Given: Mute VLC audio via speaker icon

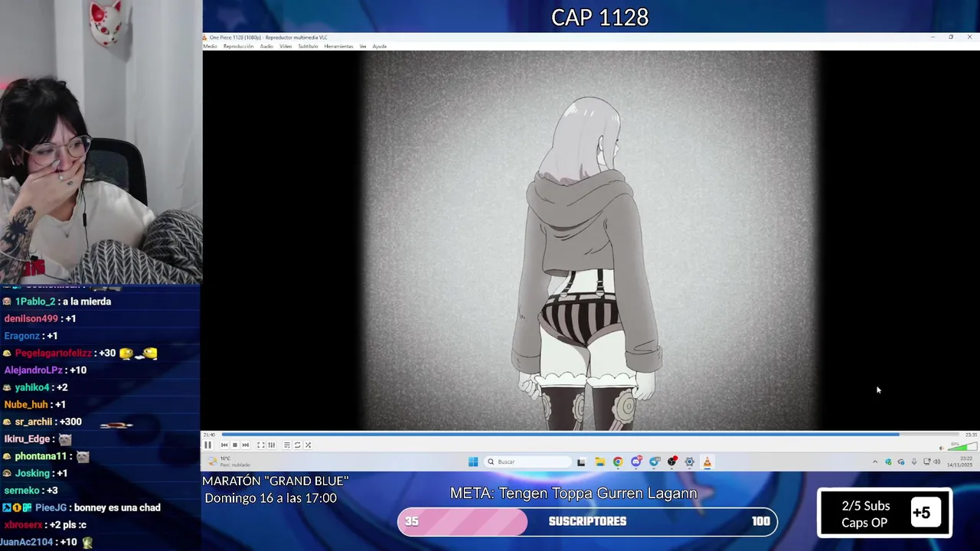Looking at the screenshot, I should click(x=942, y=448).
